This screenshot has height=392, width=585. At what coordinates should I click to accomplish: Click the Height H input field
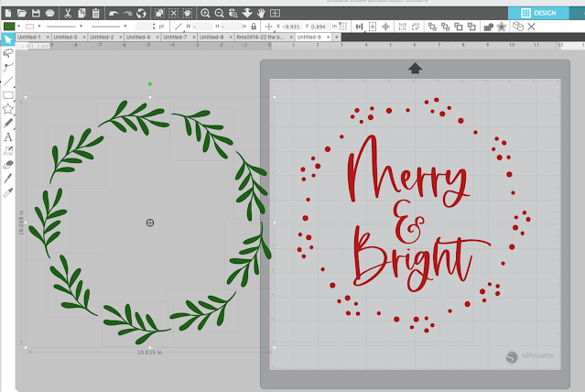click(231, 27)
